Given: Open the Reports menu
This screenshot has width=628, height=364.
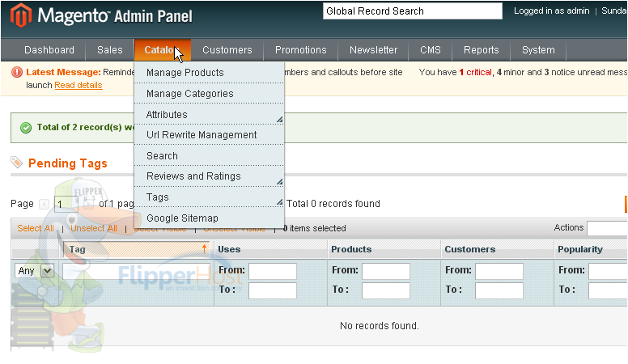Looking at the screenshot, I should (481, 50).
